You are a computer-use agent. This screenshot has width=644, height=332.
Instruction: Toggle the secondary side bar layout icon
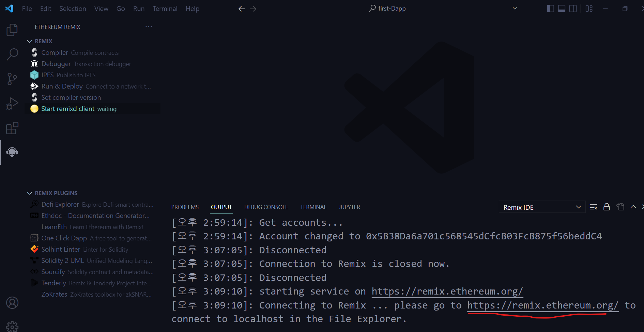(573, 9)
